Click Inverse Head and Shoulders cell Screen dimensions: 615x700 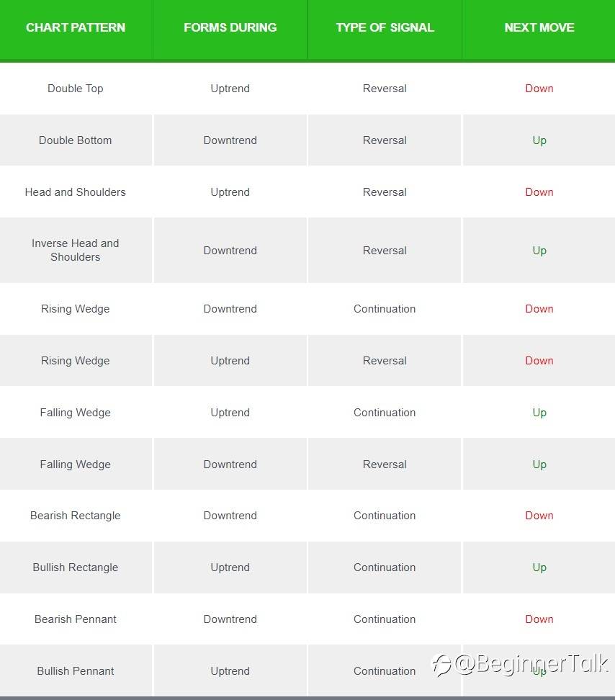[x=76, y=250]
